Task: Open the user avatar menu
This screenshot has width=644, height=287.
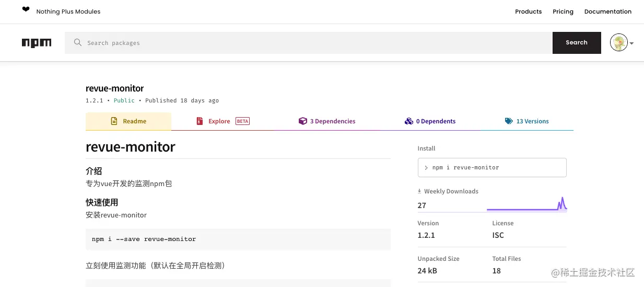Action: point(618,43)
